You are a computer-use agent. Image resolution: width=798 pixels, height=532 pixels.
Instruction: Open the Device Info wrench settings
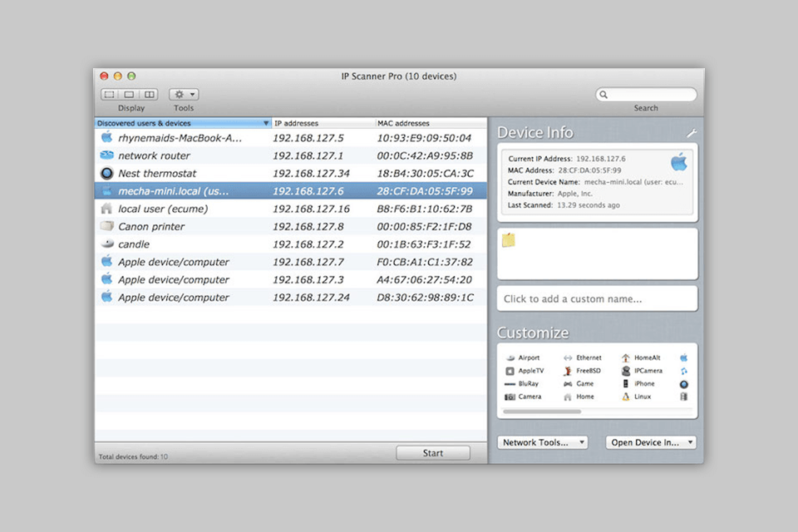click(x=692, y=131)
